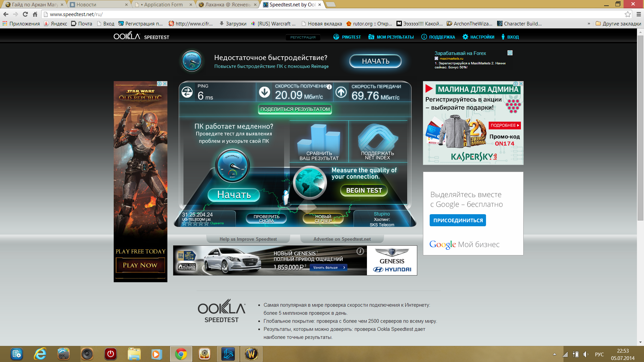This screenshot has width=644, height=362.
Task: Click СРАВНИТЬ ВАШ РЕЗУЛЬТАТ tile
Action: [319, 142]
